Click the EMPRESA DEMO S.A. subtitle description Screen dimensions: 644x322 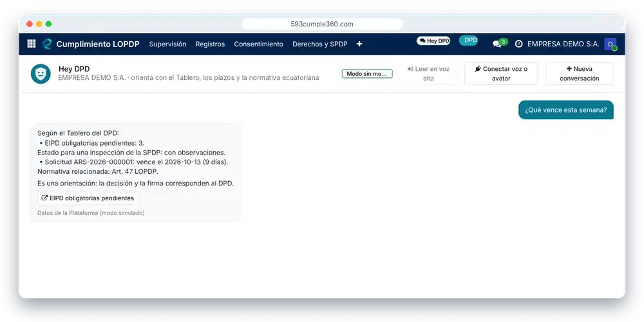tap(189, 78)
